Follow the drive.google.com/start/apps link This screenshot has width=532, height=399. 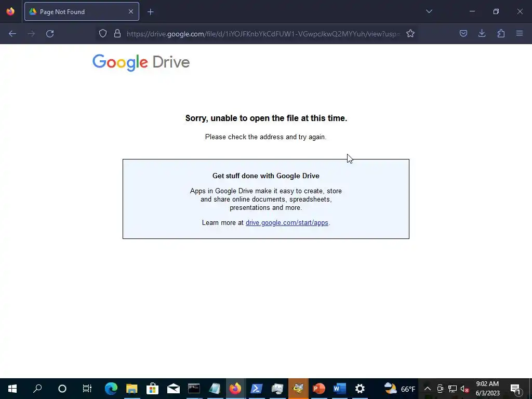point(287,223)
